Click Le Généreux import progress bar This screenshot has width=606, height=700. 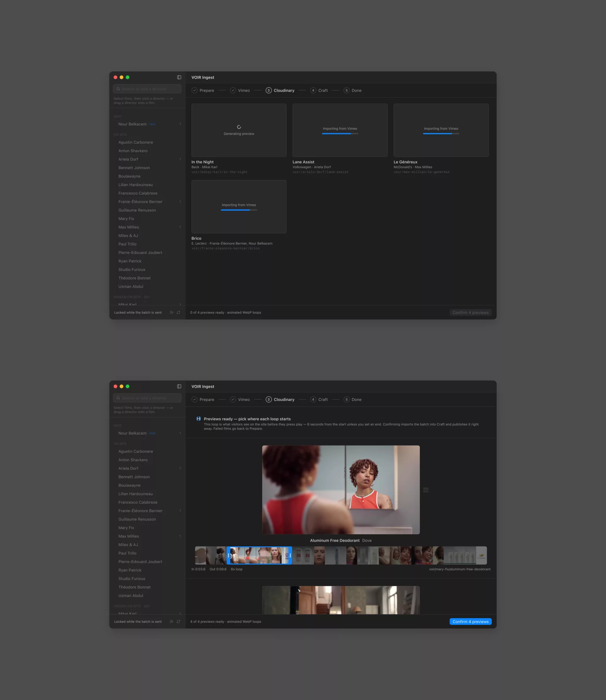tap(441, 133)
